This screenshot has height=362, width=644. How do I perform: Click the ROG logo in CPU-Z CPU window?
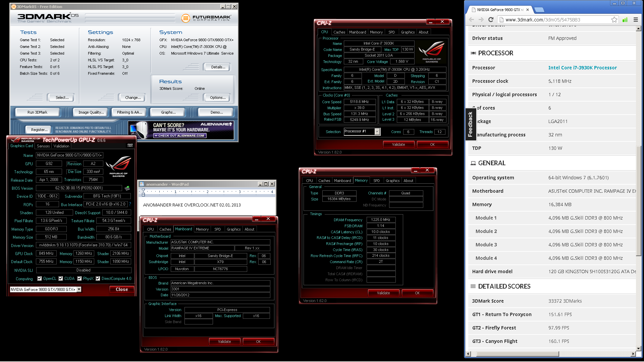[x=431, y=52]
